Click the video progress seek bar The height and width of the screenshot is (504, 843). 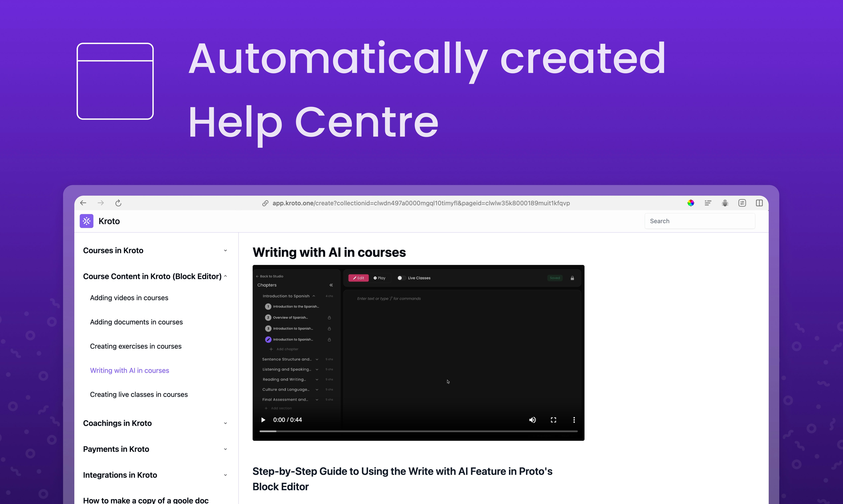(x=418, y=431)
